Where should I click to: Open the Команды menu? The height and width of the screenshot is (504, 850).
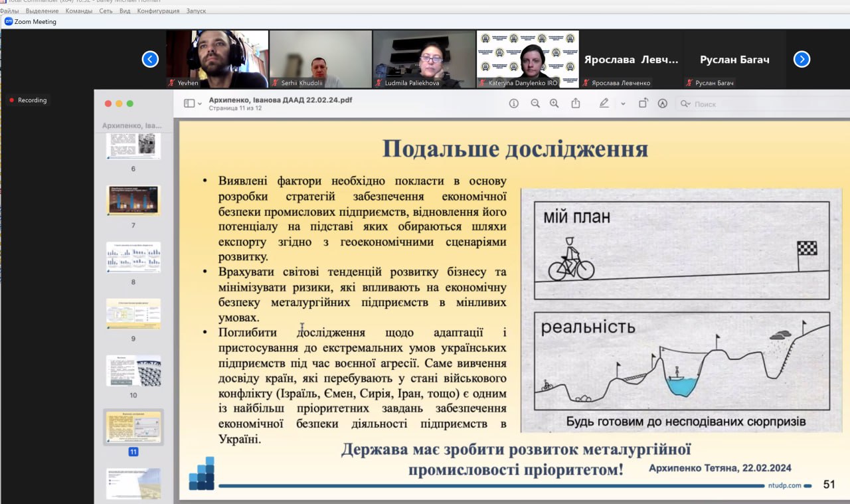79,11
